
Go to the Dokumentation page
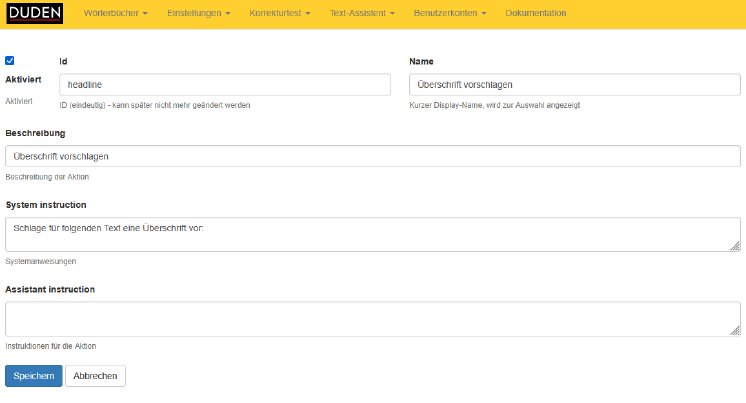click(536, 13)
